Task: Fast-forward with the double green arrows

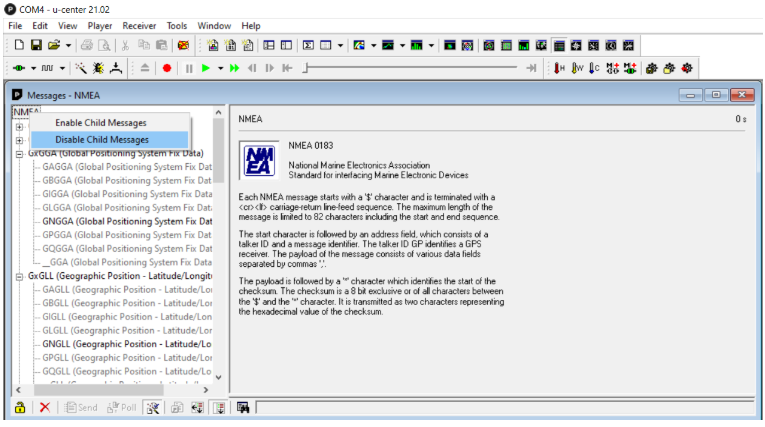Action: 235,68
